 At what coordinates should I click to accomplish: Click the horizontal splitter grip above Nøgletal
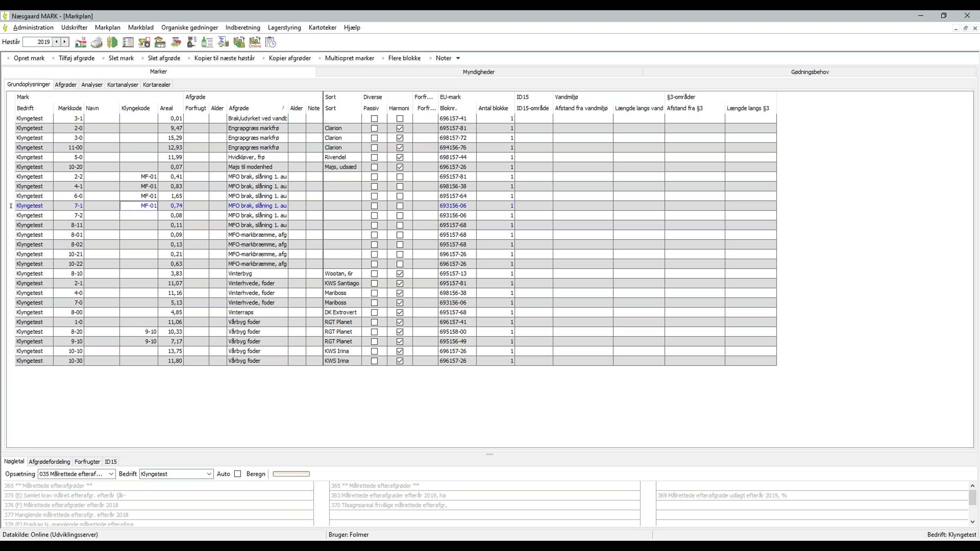coord(490,454)
